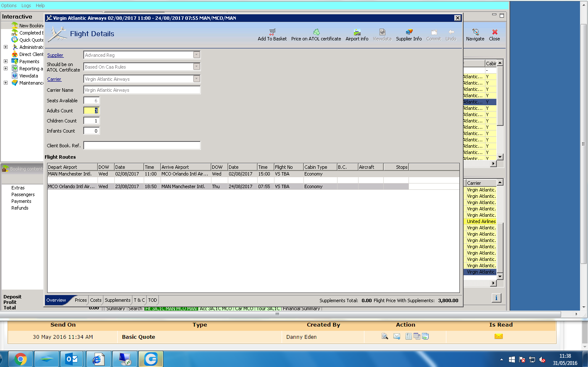Expand the Administrator tree node
The width and height of the screenshot is (588, 367).
(x=5, y=47)
